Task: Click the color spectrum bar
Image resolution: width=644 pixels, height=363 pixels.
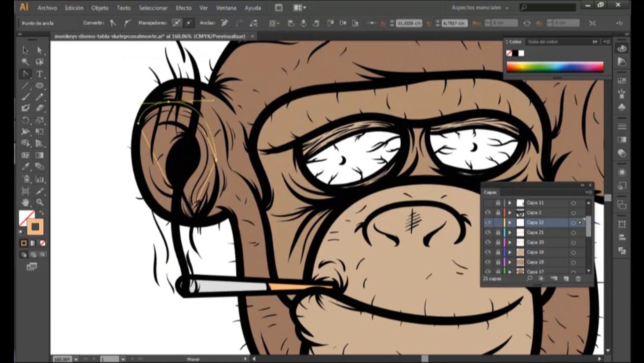Action: pyautogui.click(x=555, y=67)
